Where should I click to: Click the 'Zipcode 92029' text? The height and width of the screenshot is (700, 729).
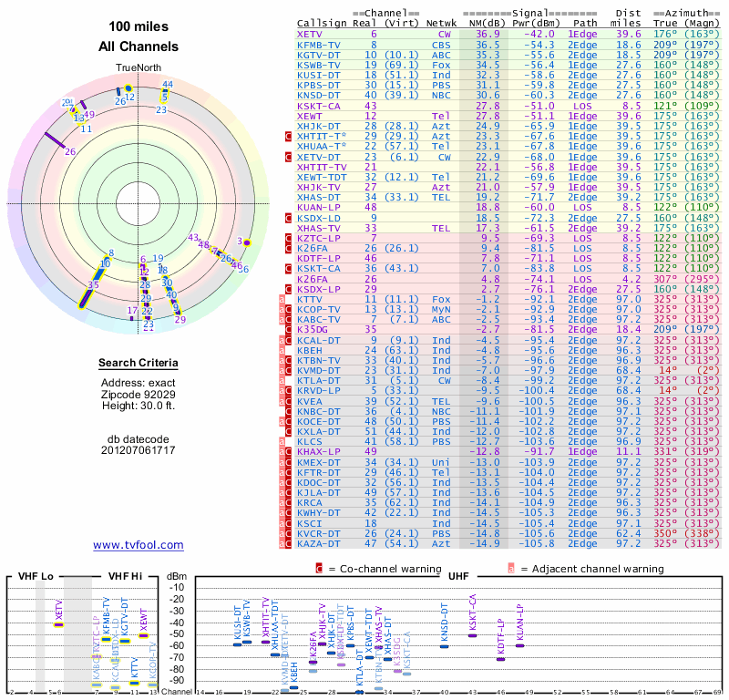point(139,395)
